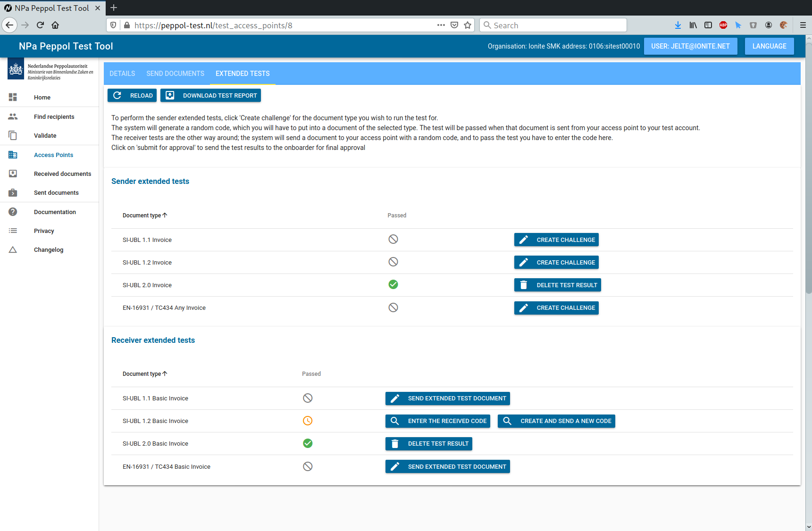Click the Sender extended tests heading
Image resolution: width=812 pixels, height=531 pixels.
pos(150,181)
